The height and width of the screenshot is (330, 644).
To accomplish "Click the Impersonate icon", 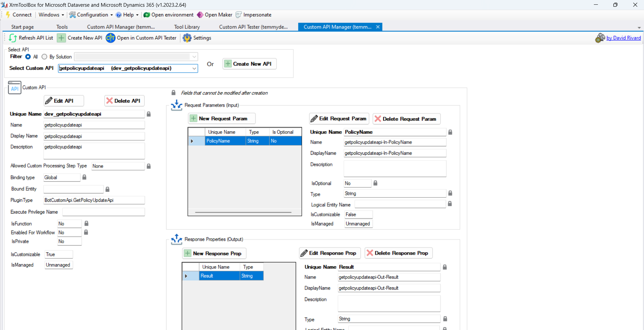I will click(239, 15).
